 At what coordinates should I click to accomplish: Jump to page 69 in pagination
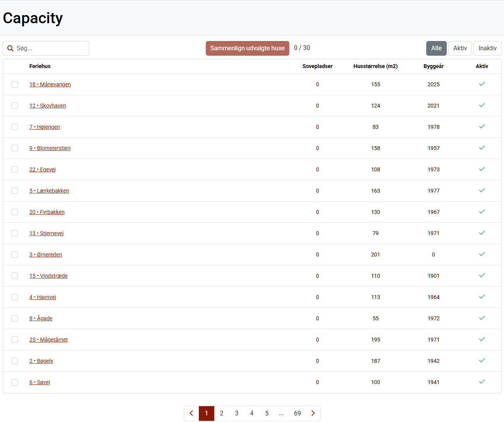[x=297, y=413]
